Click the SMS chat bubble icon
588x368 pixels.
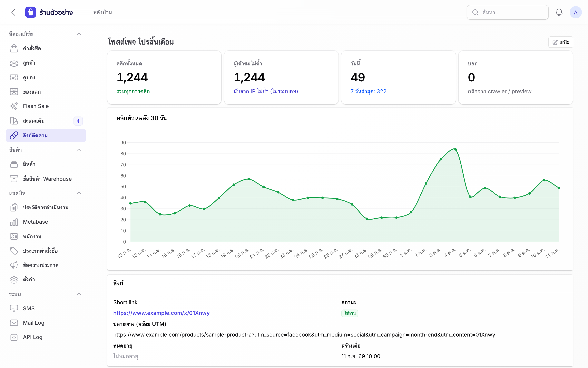[x=14, y=308]
